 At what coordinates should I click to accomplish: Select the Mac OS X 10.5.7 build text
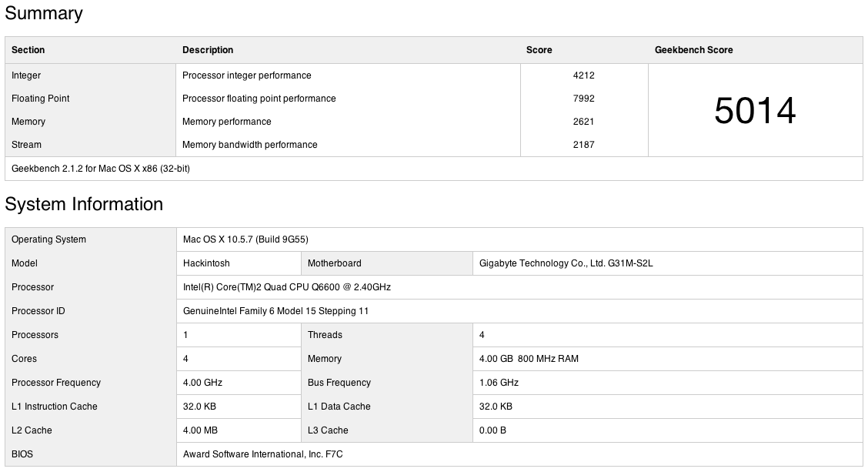pos(245,239)
